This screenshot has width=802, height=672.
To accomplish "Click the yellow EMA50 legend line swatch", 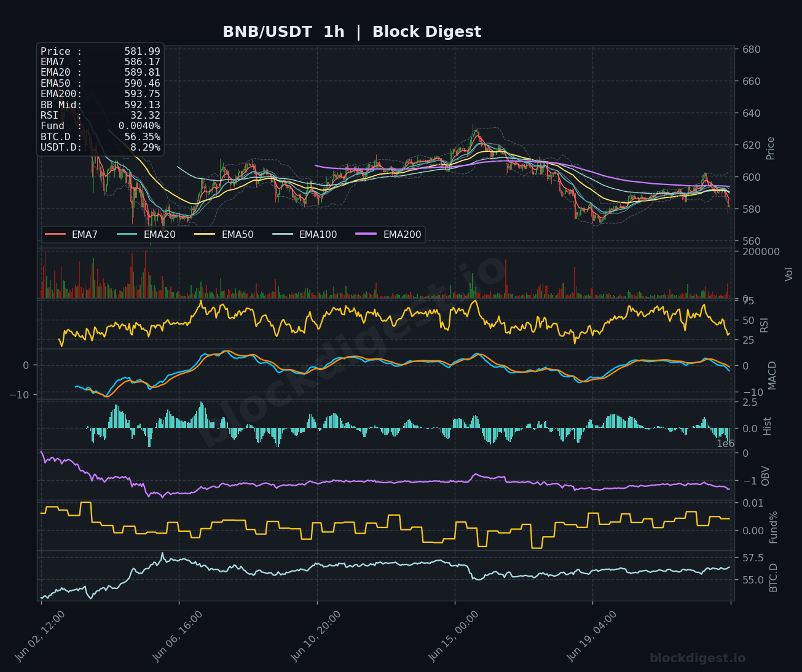I will point(205,234).
